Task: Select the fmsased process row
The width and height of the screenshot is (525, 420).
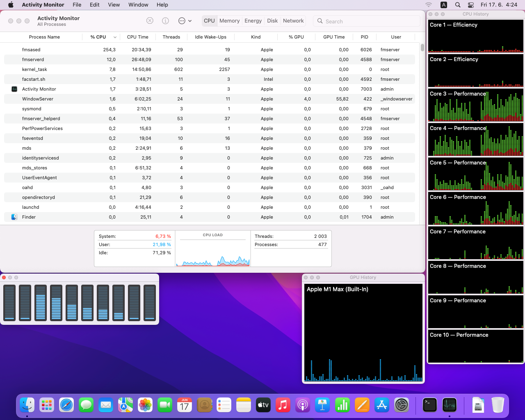Action: 210,50
